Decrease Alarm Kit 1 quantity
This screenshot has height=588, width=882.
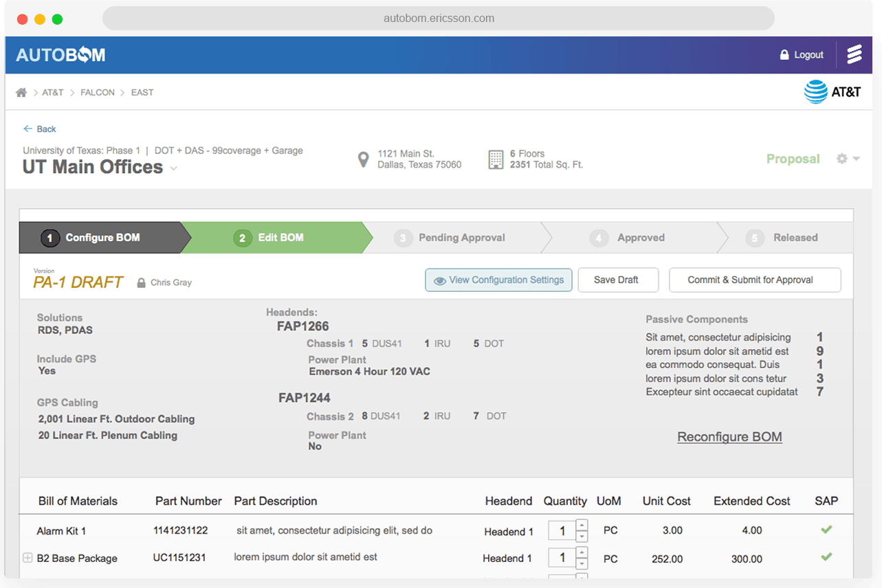click(x=582, y=536)
